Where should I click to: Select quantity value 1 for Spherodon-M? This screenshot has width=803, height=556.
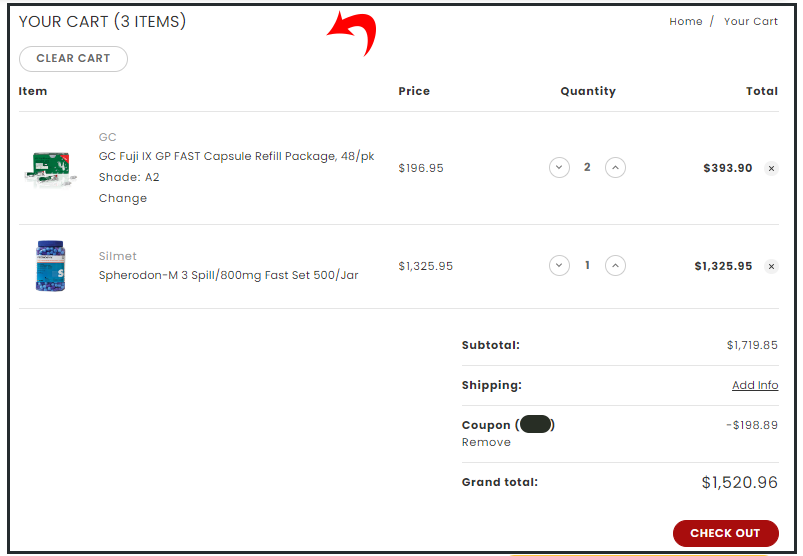(587, 265)
